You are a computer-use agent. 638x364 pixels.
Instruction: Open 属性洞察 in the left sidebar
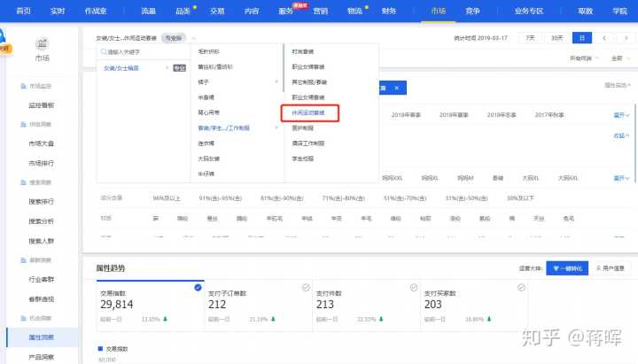(x=41, y=337)
